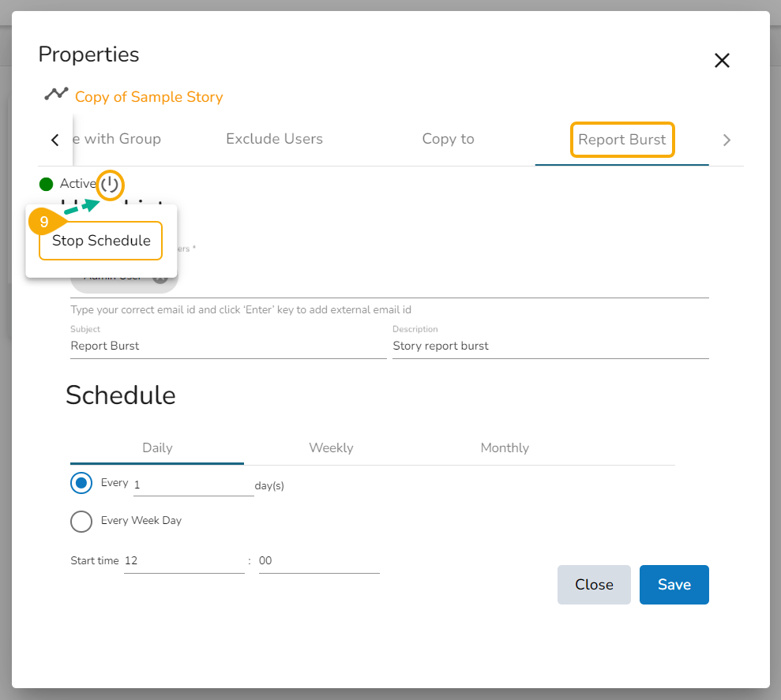
Task: Click into the Subject field
Action: [x=227, y=346]
